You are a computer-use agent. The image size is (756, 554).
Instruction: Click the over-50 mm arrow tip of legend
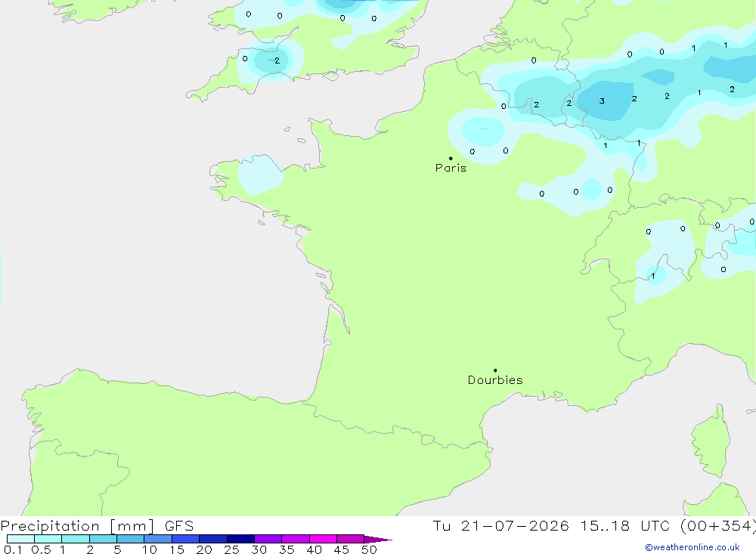coord(378,539)
